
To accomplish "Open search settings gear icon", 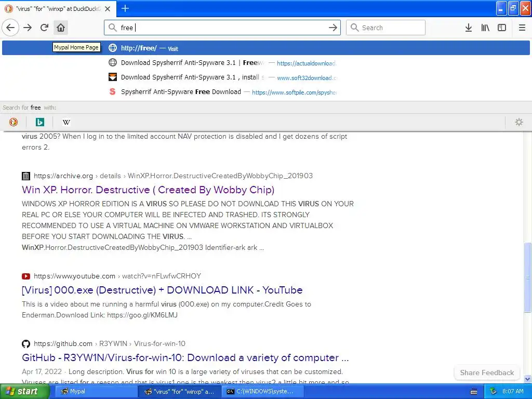I will (519, 122).
